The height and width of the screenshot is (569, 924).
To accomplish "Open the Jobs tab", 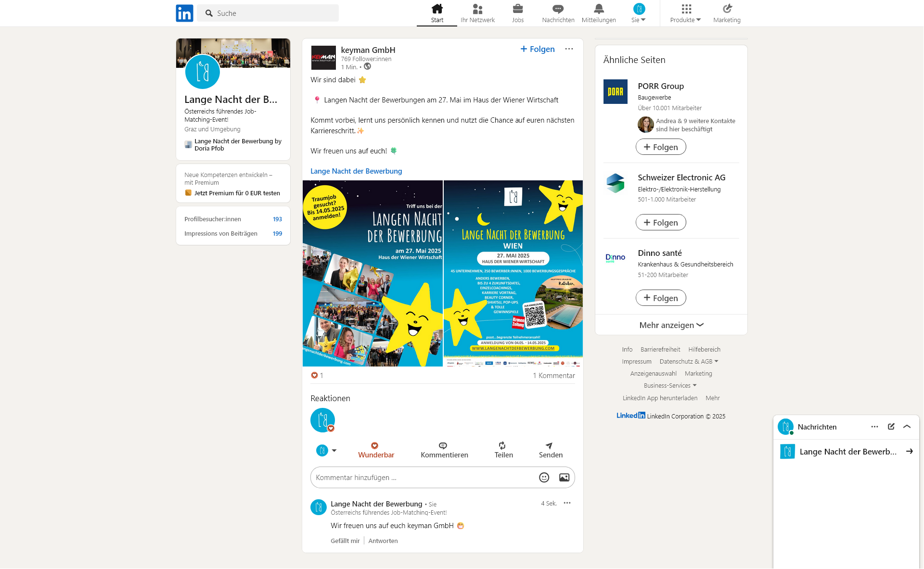I will (518, 13).
